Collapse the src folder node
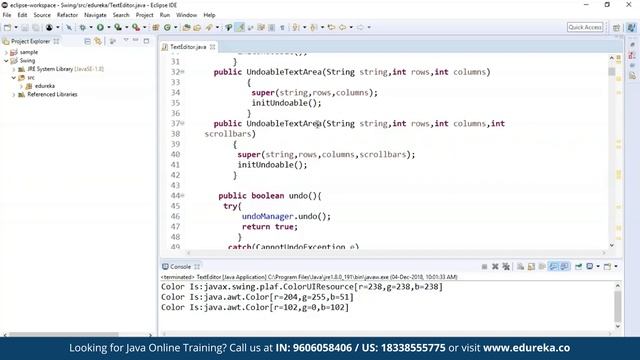This screenshot has width=640, height=360. (13, 78)
